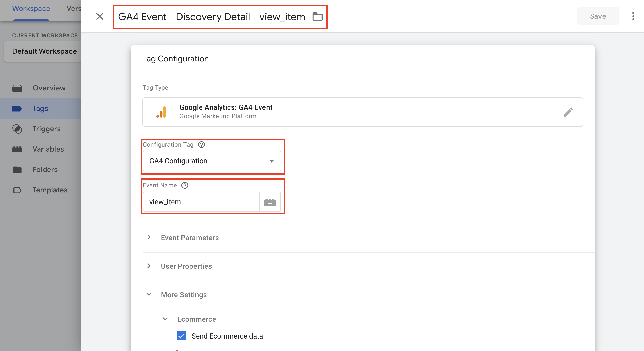This screenshot has height=351, width=644.
Task: Open Folders in the sidebar
Action: click(x=41, y=170)
